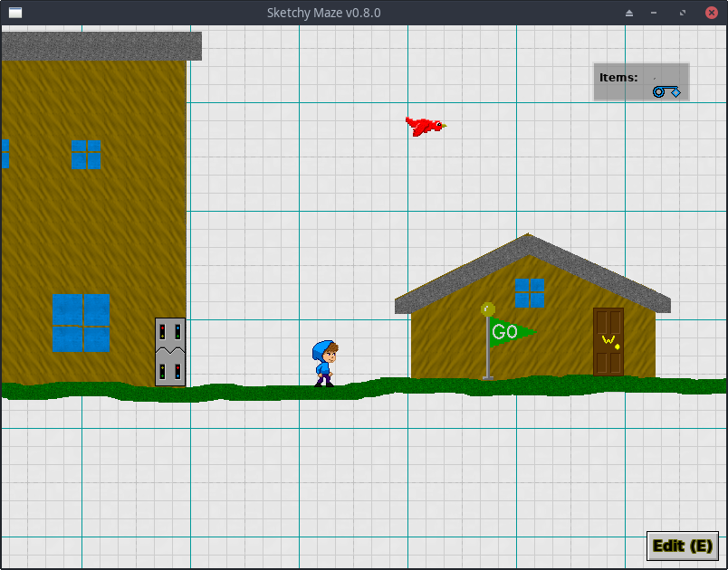Maximize the Sketchy Maze window
This screenshot has height=570, width=728.
point(682,13)
